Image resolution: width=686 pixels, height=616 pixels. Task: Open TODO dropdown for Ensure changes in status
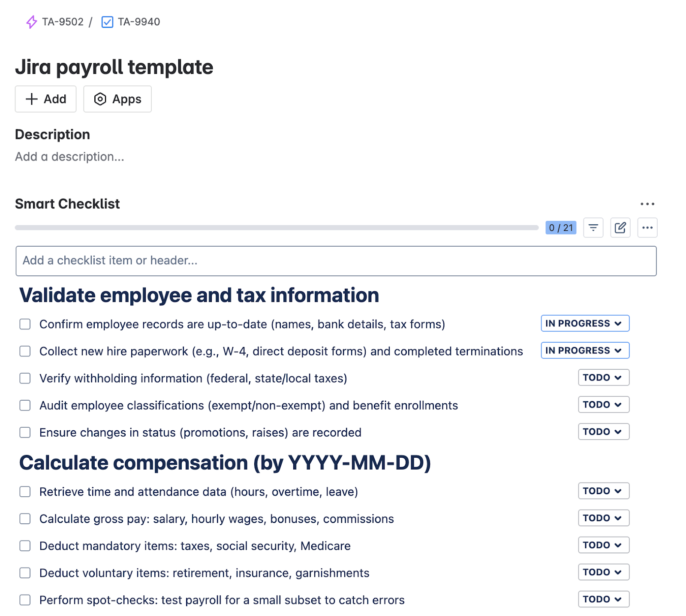(604, 432)
